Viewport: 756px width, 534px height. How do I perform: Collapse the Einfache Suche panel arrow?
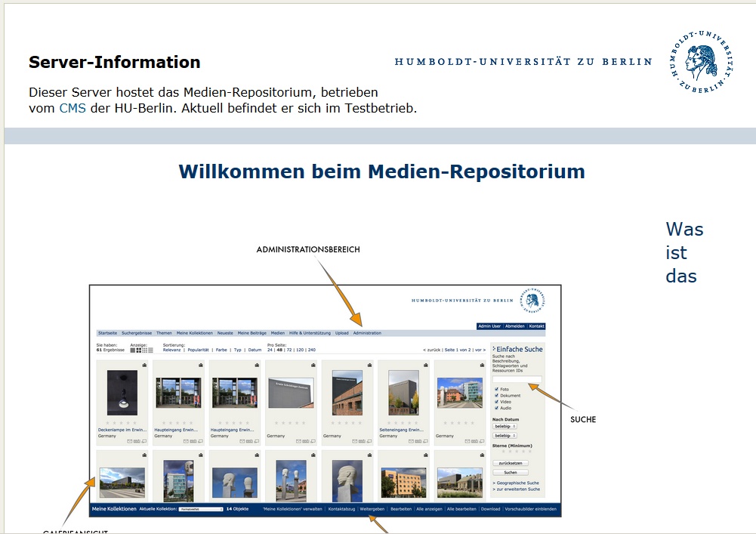click(x=494, y=348)
